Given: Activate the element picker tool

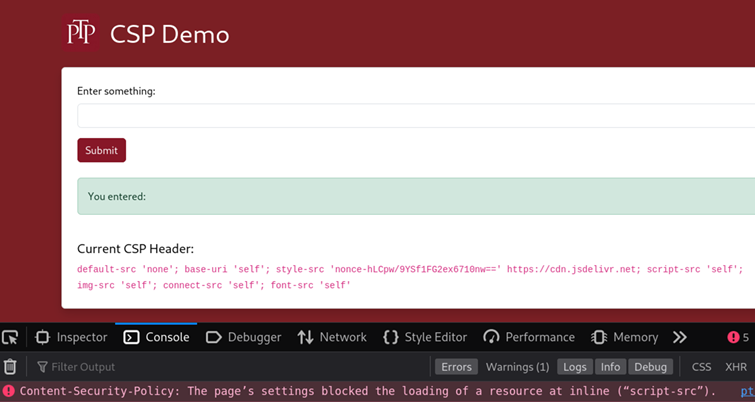Looking at the screenshot, I should coord(10,337).
